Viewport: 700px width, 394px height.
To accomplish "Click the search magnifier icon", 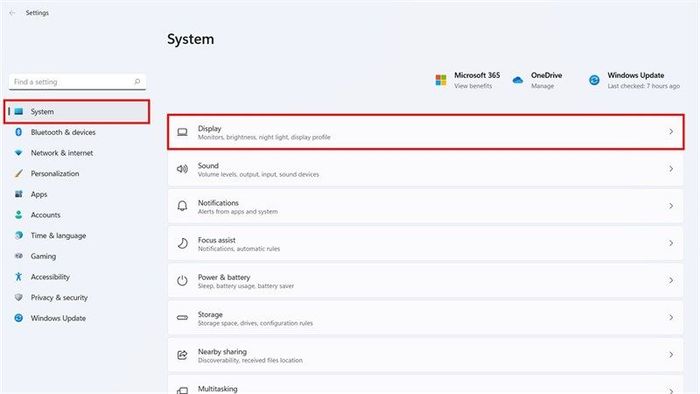I will [x=137, y=82].
